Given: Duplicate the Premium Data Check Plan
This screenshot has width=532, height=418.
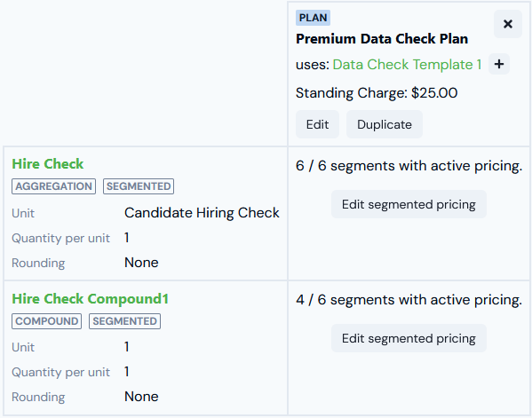Looking at the screenshot, I should (385, 124).
